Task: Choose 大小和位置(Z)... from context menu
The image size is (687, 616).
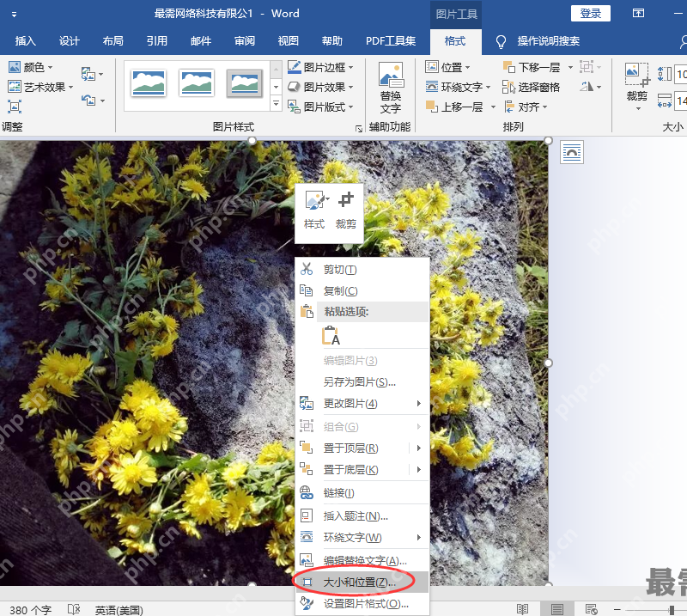Action: [362, 582]
